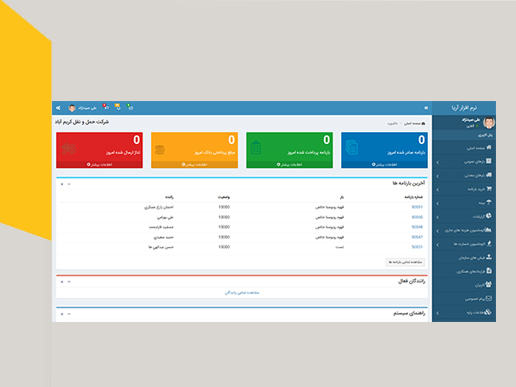Expand the chevron beside the pie chart sidebar item
The width and height of the screenshot is (516, 387).
(x=438, y=217)
